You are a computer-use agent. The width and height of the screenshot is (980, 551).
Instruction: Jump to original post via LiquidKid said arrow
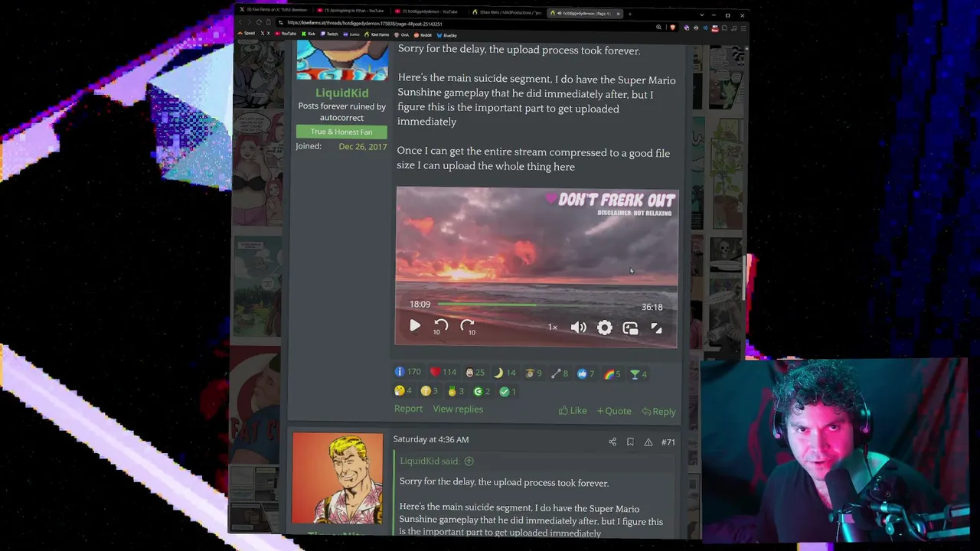[469, 461]
